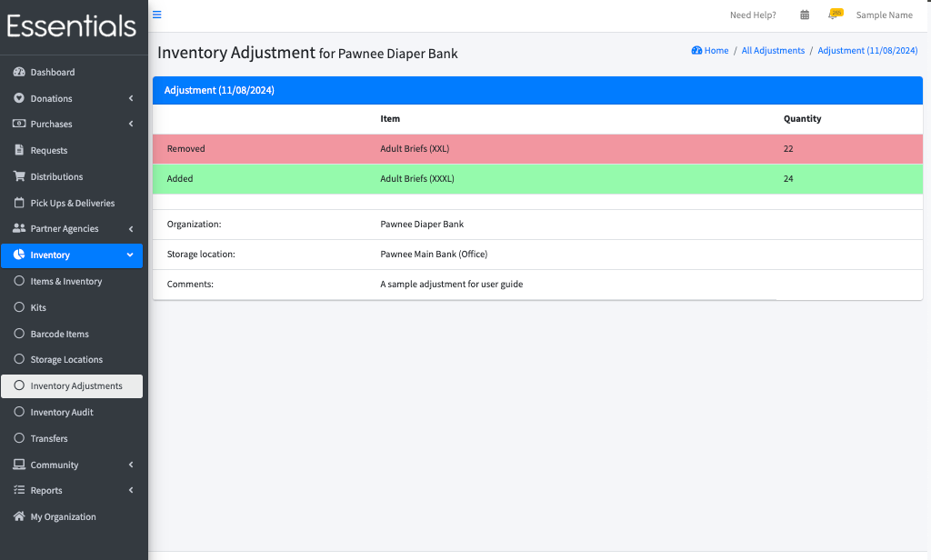
Task: Click the My Organization house icon
Action: (x=19, y=516)
